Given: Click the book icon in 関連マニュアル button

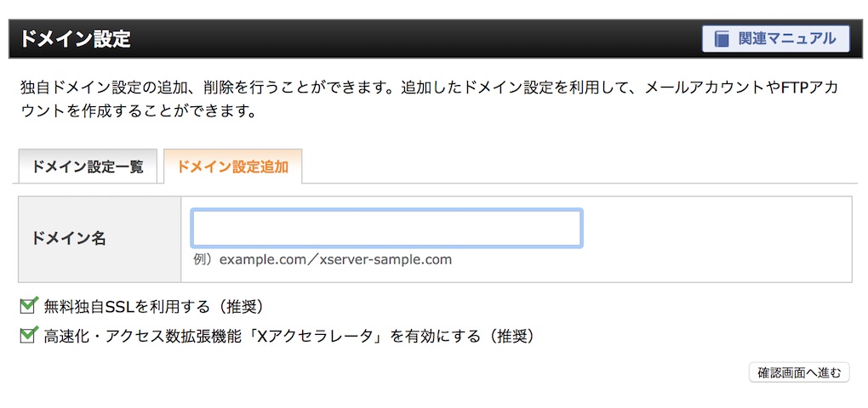Looking at the screenshot, I should click(x=722, y=39).
